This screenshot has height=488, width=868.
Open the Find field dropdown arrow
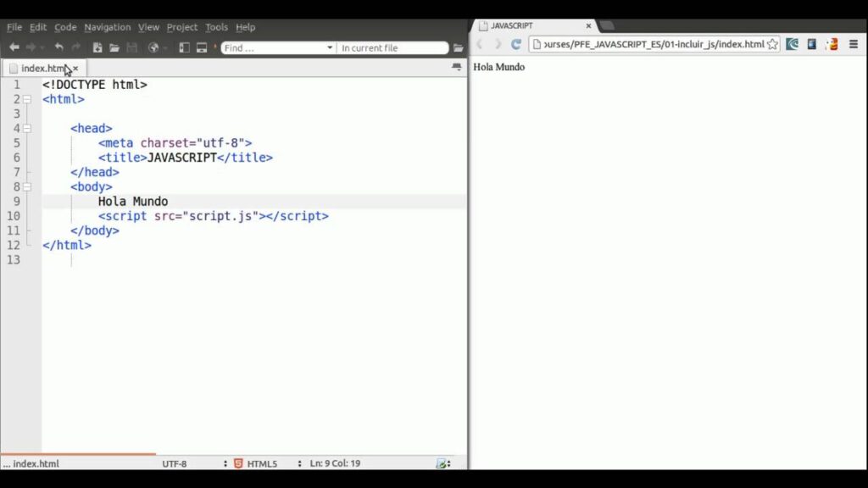click(x=330, y=48)
